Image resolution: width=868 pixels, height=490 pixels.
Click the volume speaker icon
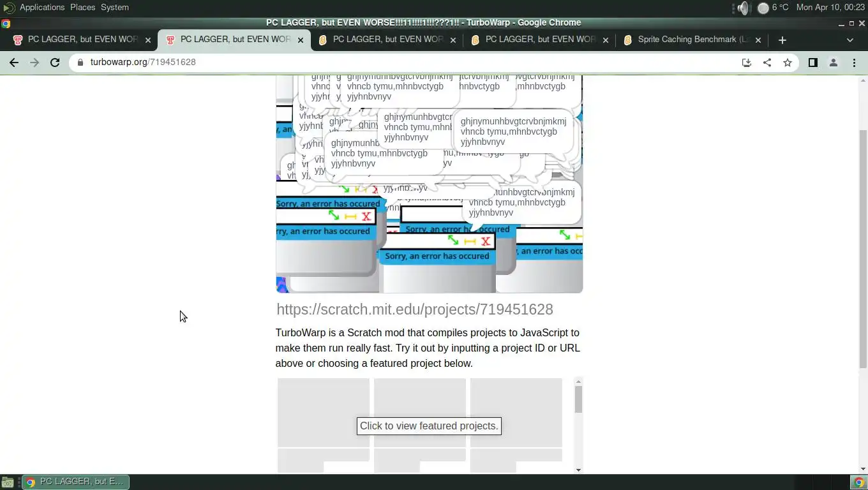(742, 8)
